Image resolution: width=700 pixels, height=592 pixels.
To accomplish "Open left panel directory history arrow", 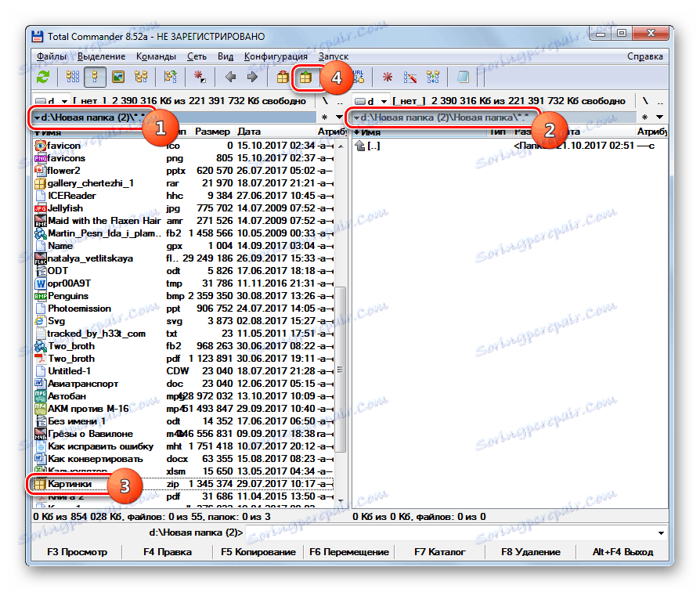I will point(339,117).
